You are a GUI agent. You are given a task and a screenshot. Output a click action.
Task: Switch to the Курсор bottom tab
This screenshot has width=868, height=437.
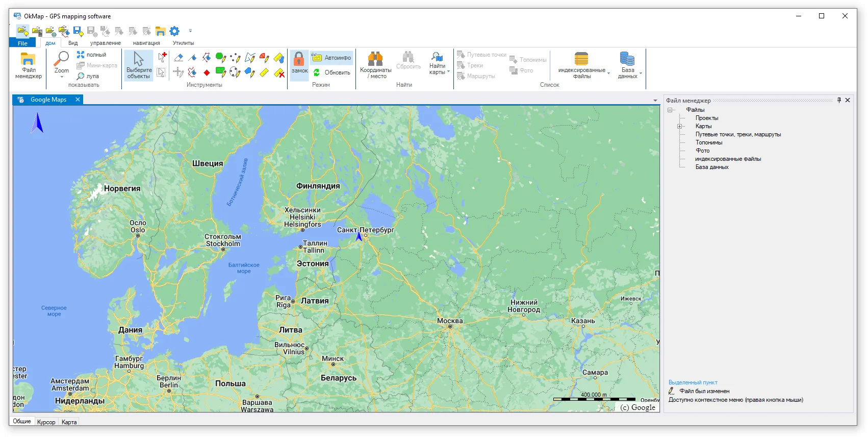[46, 422]
